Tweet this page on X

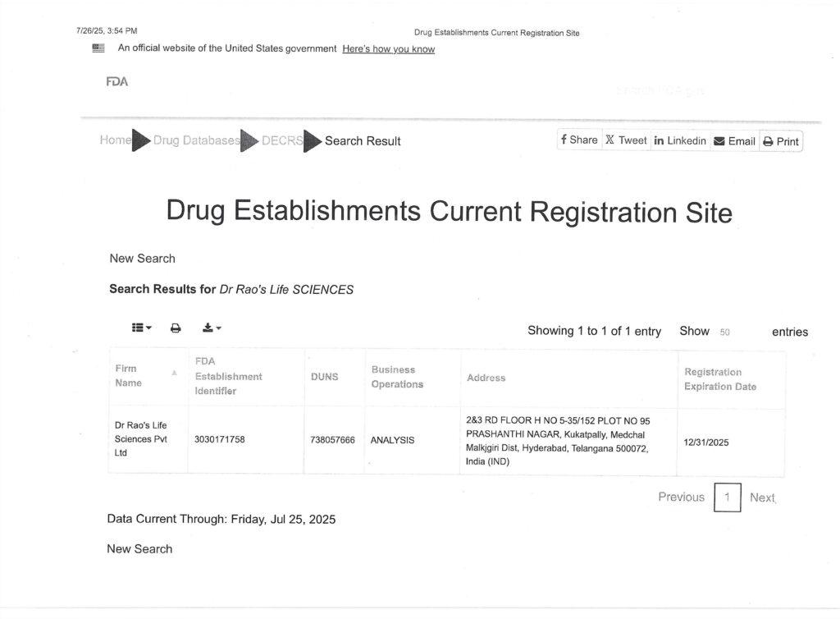tap(626, 140)
